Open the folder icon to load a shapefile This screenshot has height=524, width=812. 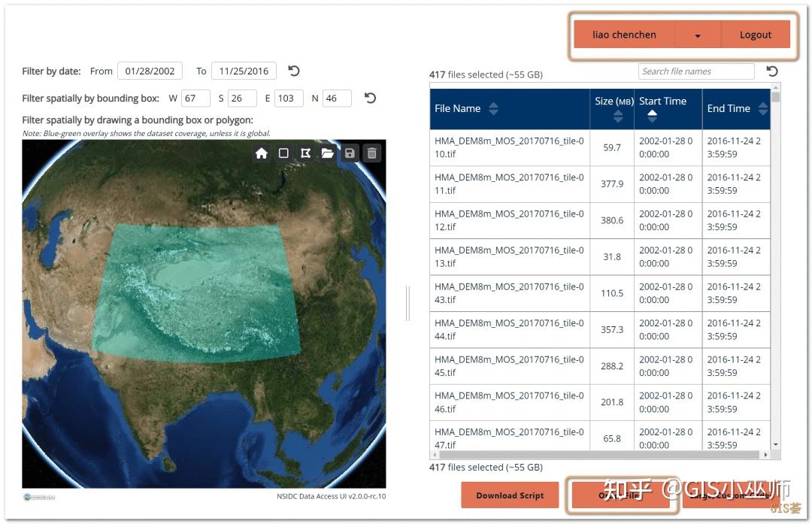[327, 153]
